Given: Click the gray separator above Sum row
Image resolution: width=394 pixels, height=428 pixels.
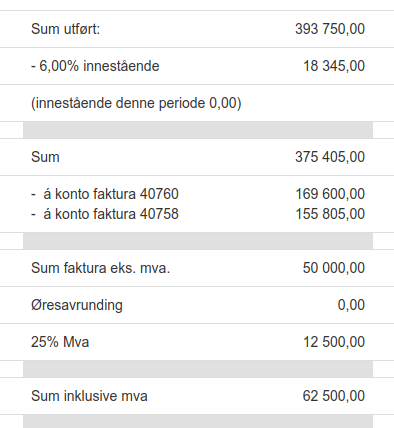Looking at the screenshot, I should (198, 130).
